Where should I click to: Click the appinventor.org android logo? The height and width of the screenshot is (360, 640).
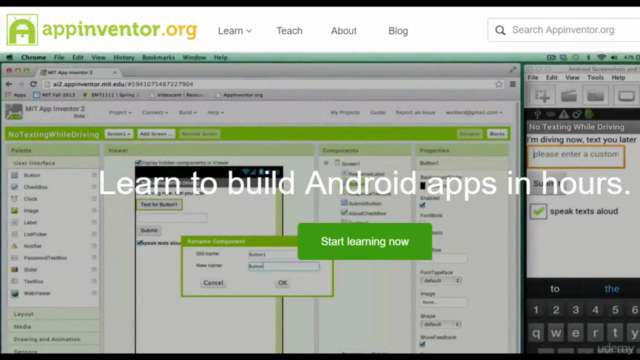coord(22,30)
